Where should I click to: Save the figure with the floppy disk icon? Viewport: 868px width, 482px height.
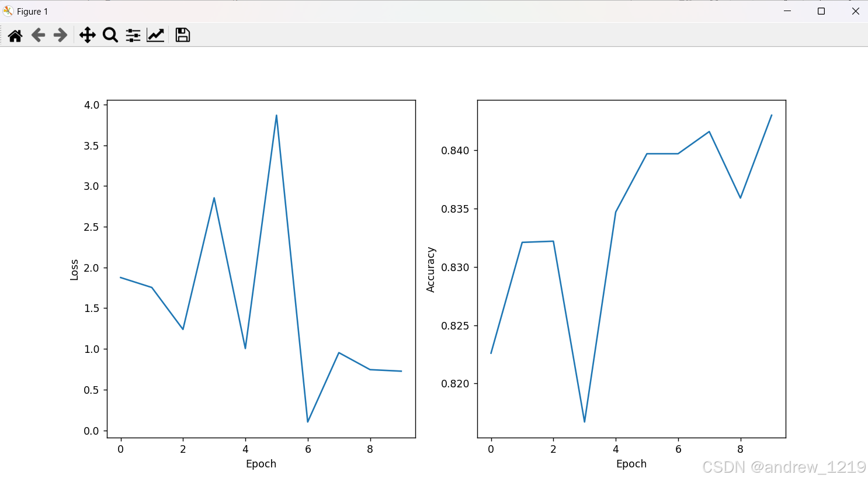pyautogui.click(x=183, y=36)
